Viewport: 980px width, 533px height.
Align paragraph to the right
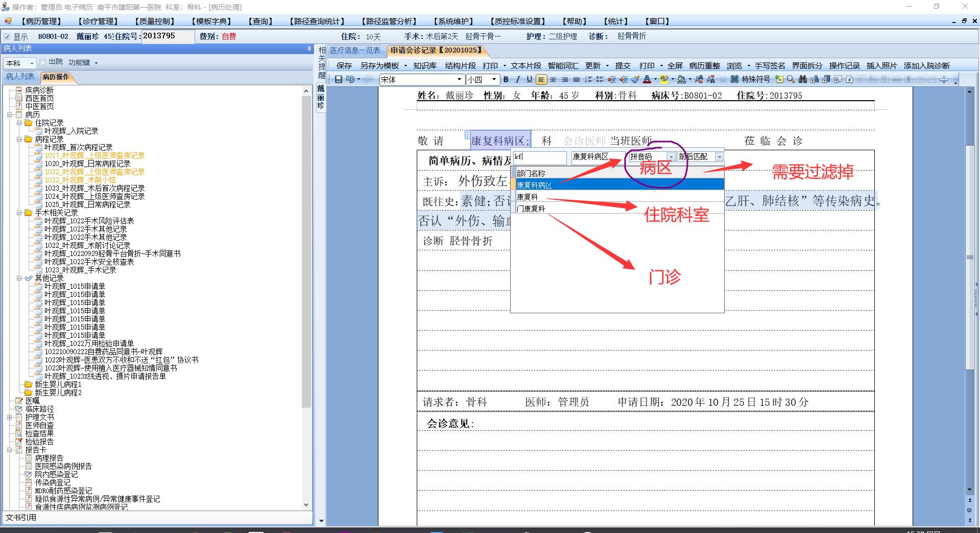click(x=565, y=79)
